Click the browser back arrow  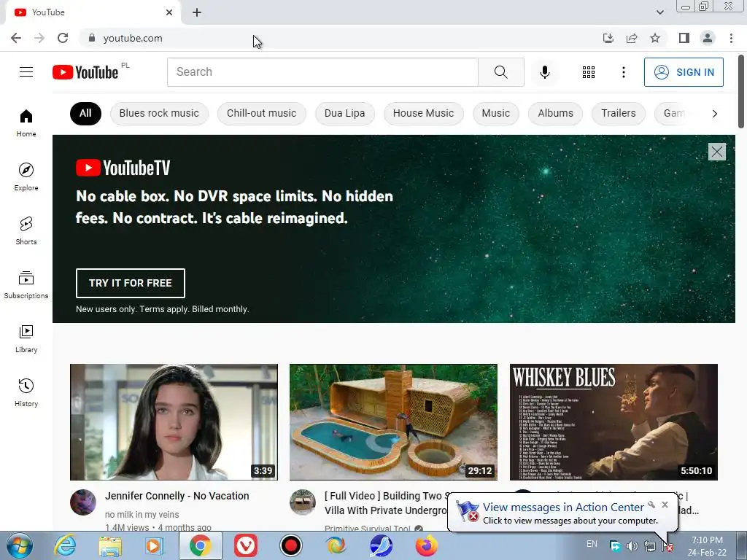click(16, 38)
